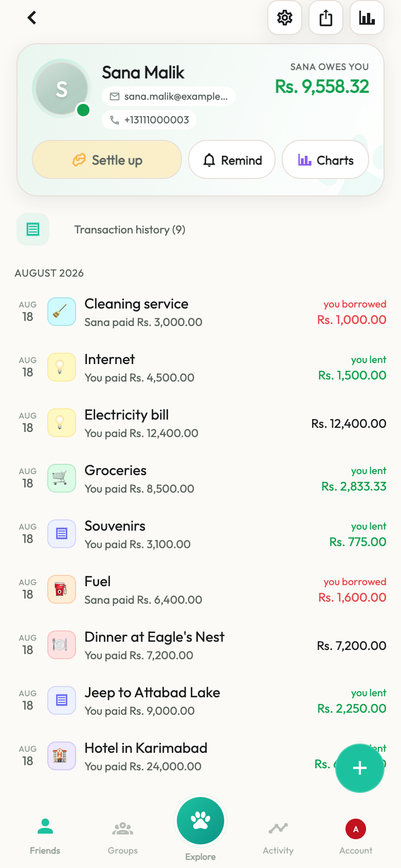401x868 pixels.
Task: Open Explore via the paw icon
Action: 200,821
